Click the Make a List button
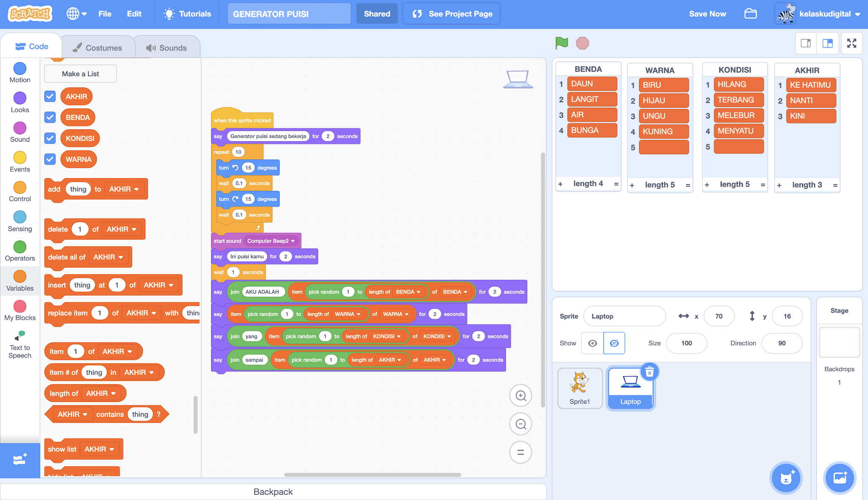The width and height of the screenshot is (868, 500). tap(80, 74)
